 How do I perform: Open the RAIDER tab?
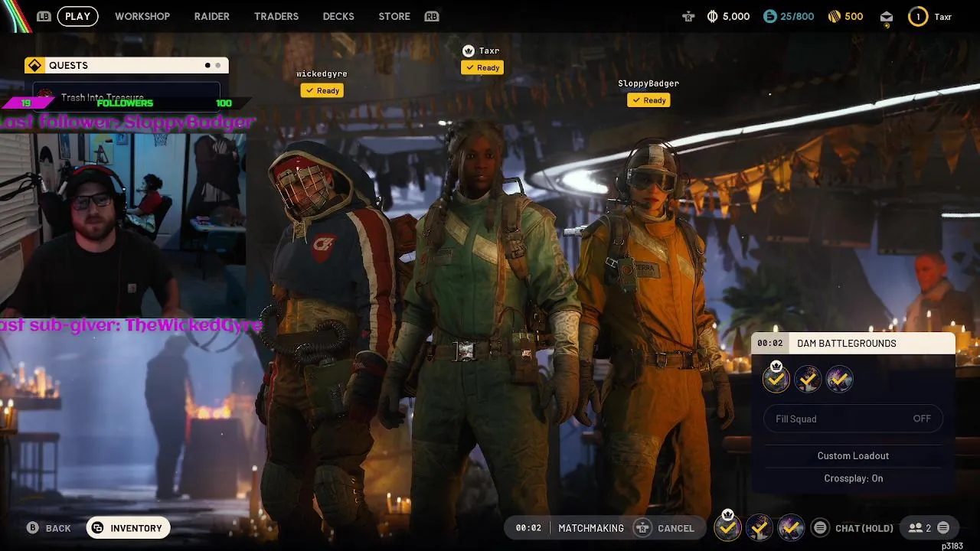click(212, 16)
